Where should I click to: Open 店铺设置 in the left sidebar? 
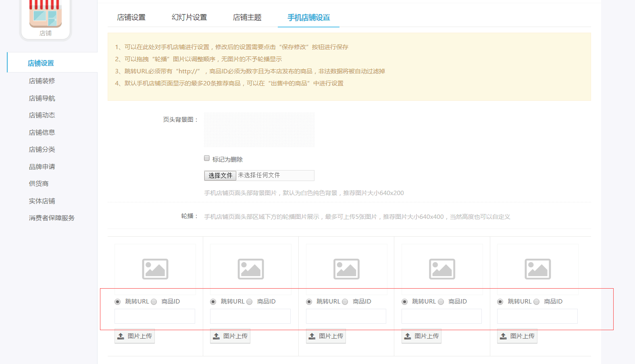(41, 63)
